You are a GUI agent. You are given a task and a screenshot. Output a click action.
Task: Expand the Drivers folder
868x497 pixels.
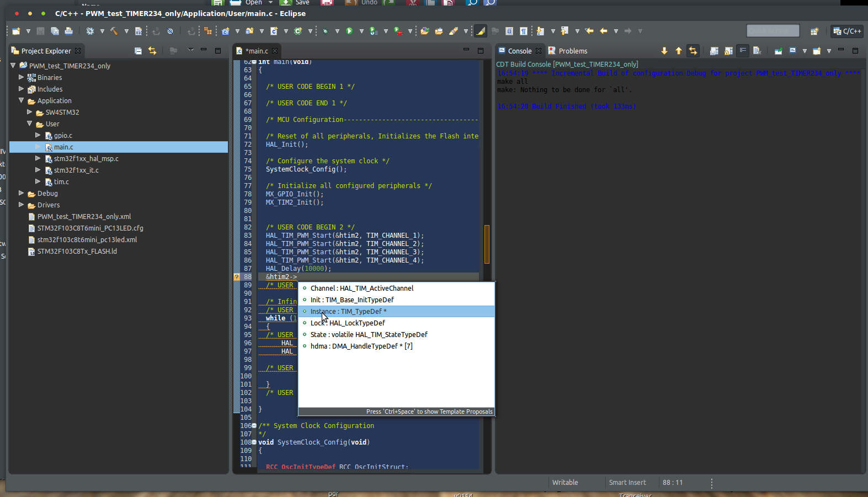(22, 205)
